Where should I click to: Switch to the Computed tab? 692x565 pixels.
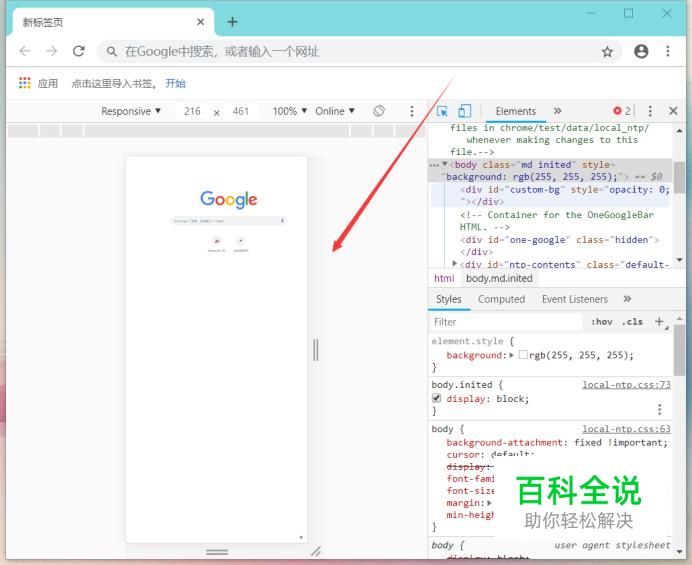[501, 299]
